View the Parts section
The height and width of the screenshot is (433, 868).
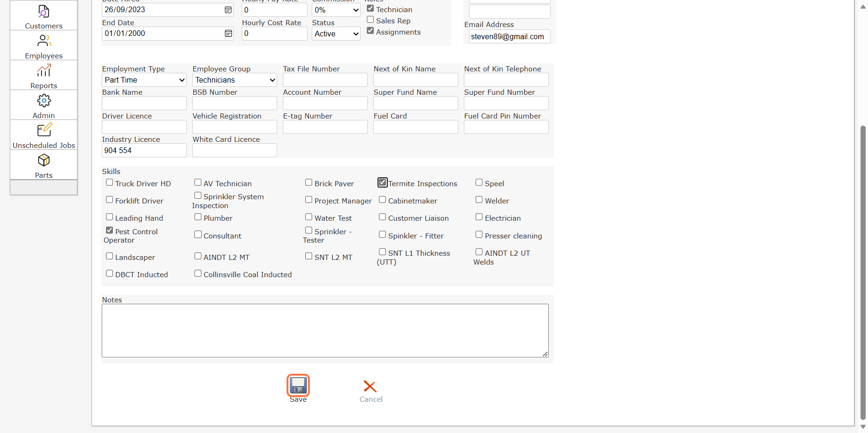43,165
